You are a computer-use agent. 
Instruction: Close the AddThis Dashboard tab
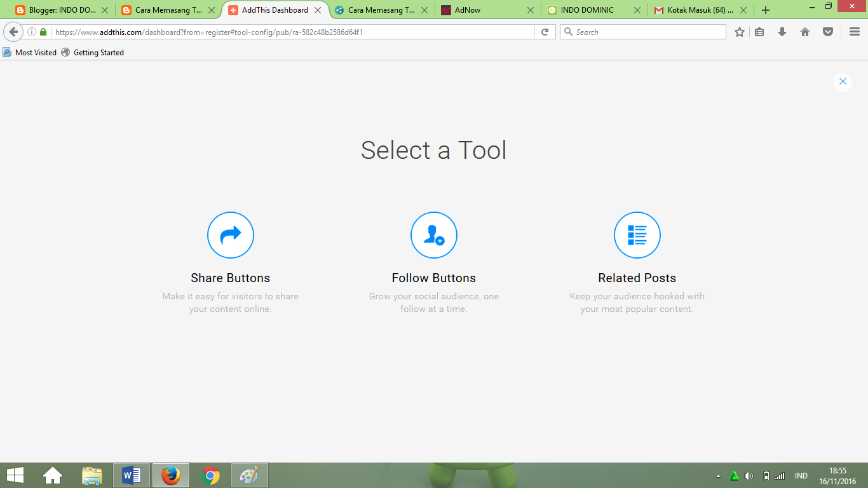[x=318, y=10]
